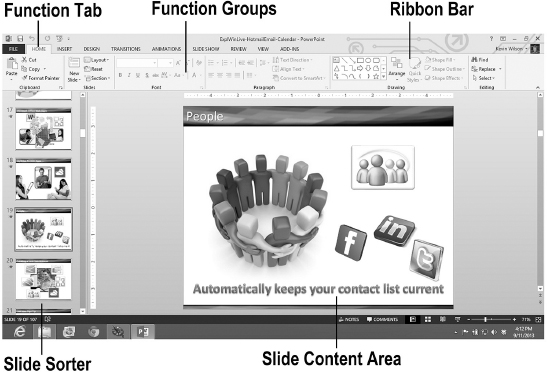
Task: Click the Find icon in Editing group
Action: (474, 60)
